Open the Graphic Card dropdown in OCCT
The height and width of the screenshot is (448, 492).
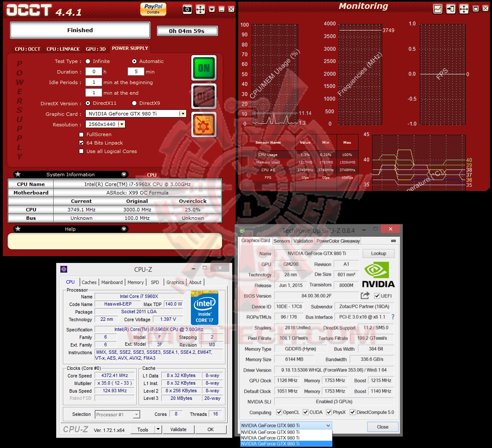point(182,114)
